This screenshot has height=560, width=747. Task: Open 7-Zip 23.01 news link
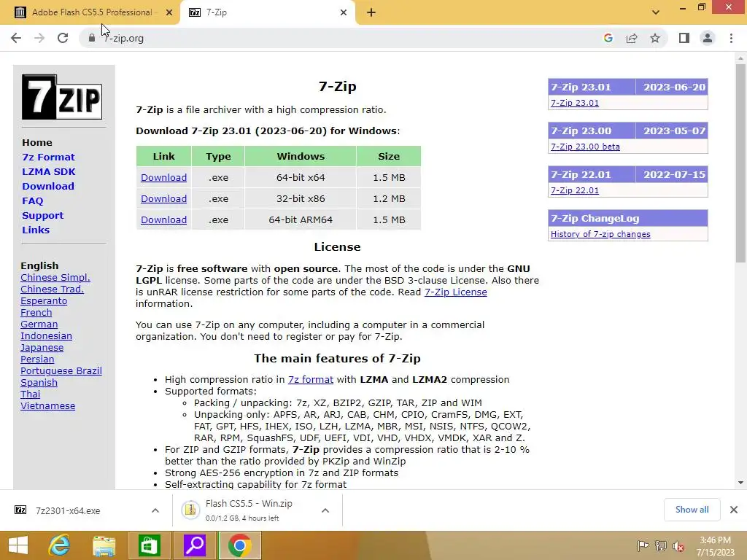point(575,103)
